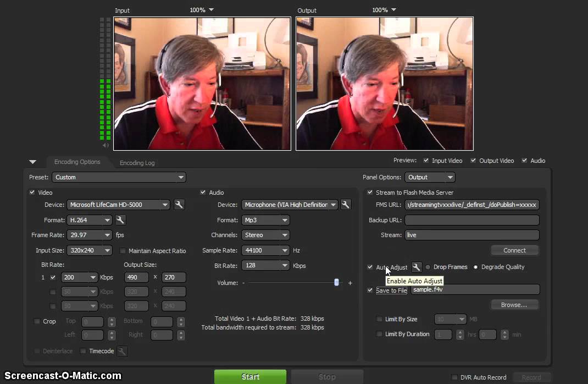The width and height of the screenshot is (588, 384).
Task: Enable the Crop checkbox
Action: tap(37, 321)
